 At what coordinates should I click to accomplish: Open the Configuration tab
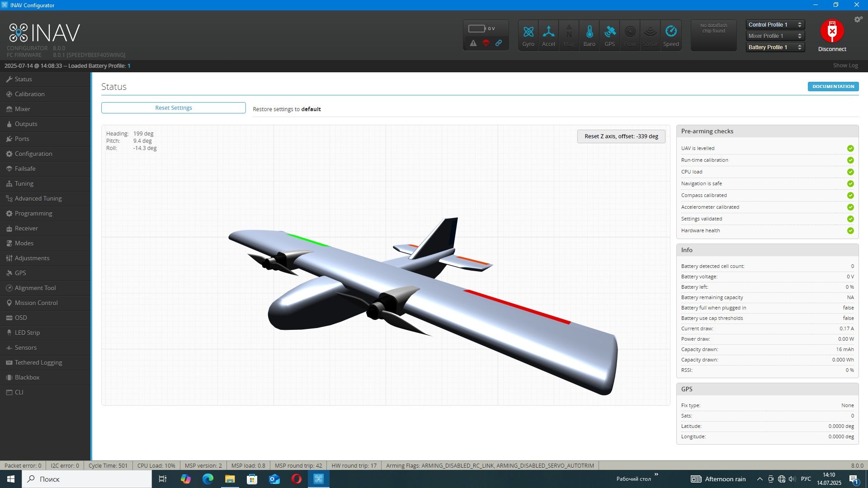pyautogui.click(x=45, y=154)
